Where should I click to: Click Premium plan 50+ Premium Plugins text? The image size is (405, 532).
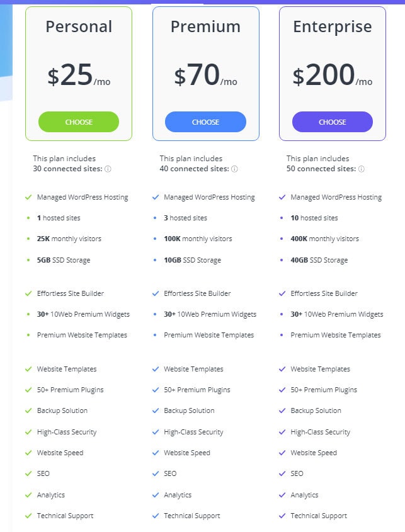click(197, 390)
